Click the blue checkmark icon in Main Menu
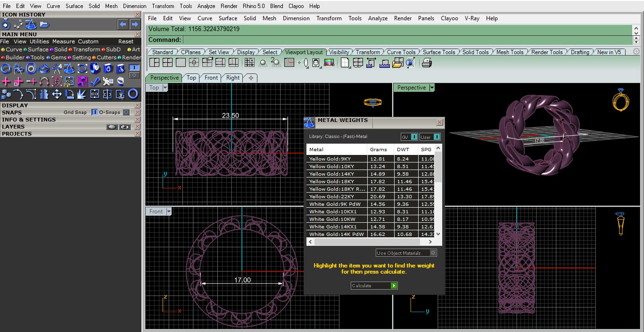Image resolution: width=644 pixels, height=332 pixels. click(x=95, y=81)
